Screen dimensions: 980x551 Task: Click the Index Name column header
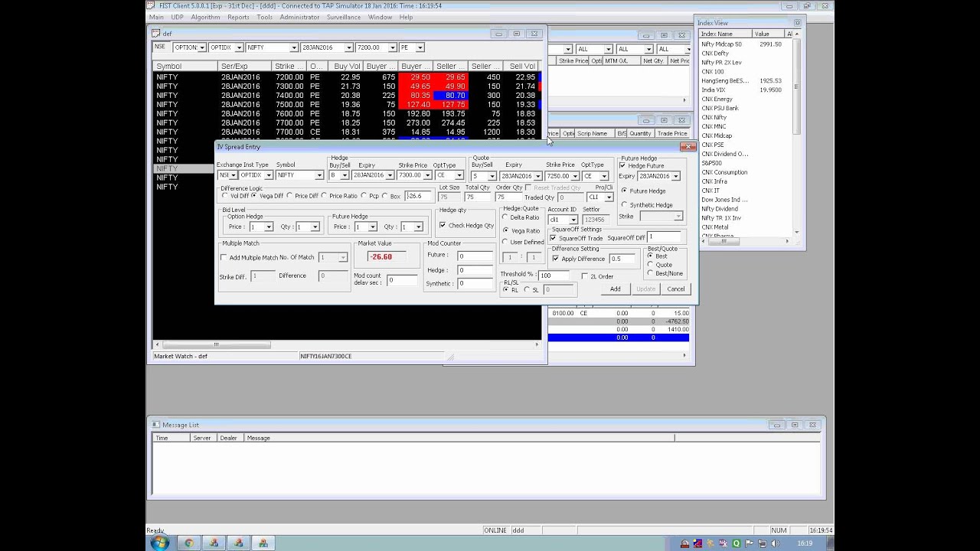coord(725,34)
